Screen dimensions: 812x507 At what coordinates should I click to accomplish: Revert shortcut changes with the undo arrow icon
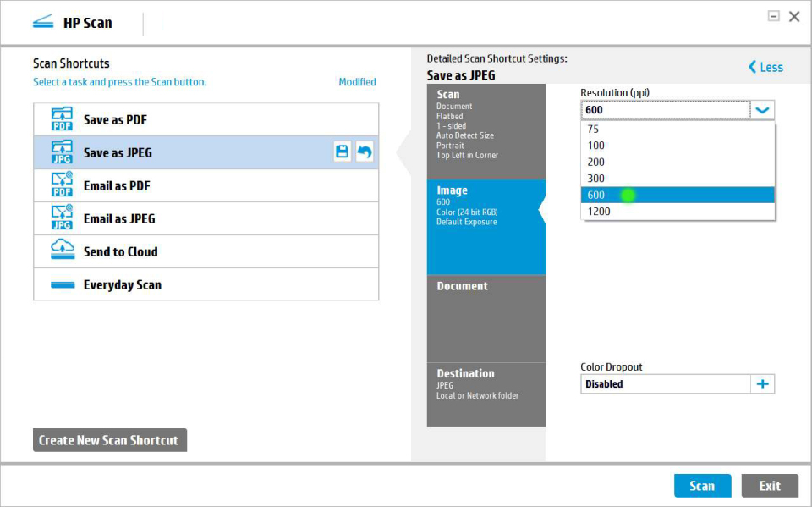(x=365, y=152)
